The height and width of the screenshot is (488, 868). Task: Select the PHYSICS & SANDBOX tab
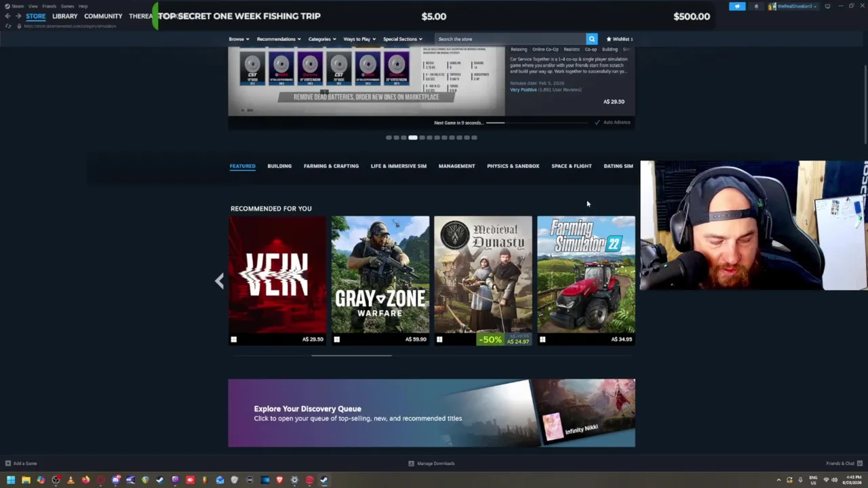pos(513,166)
